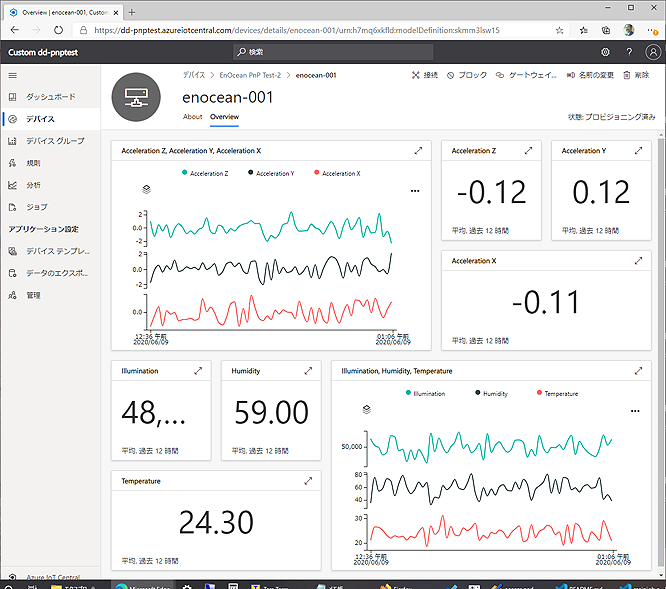666x589 pixels.
Task: Open the layers icon in Acceleration chart
Action: coord(146,188)
